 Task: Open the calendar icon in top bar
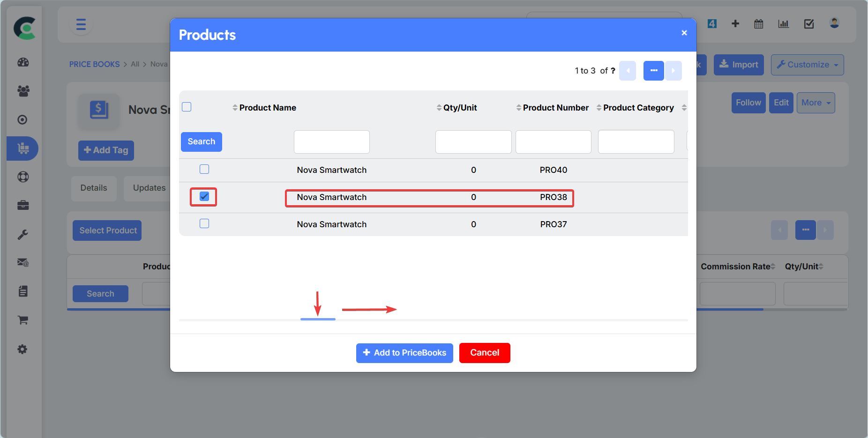(758, 24)
